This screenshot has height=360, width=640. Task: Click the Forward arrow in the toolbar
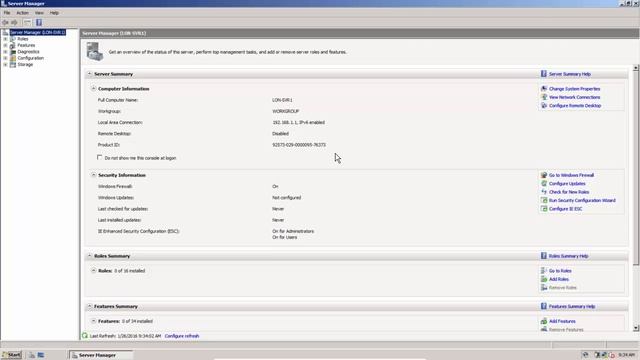coord(14,22)
